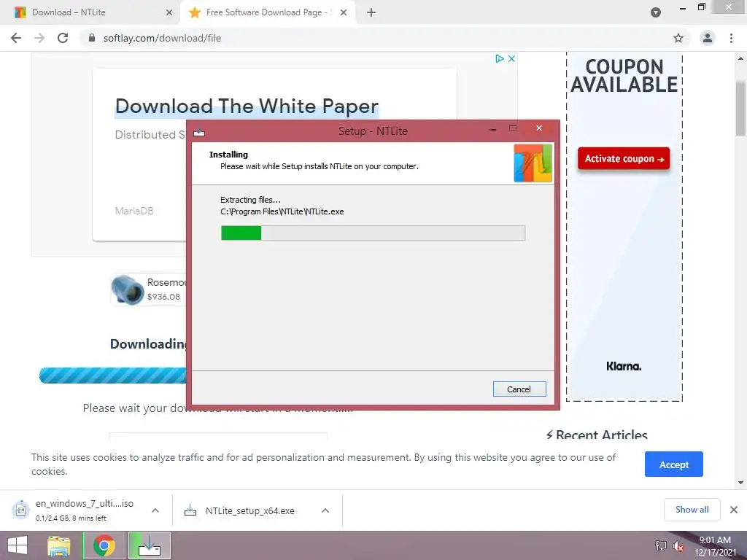Close the Setup - NTLite window
The image size is (747, 560).
coord(539,128)
